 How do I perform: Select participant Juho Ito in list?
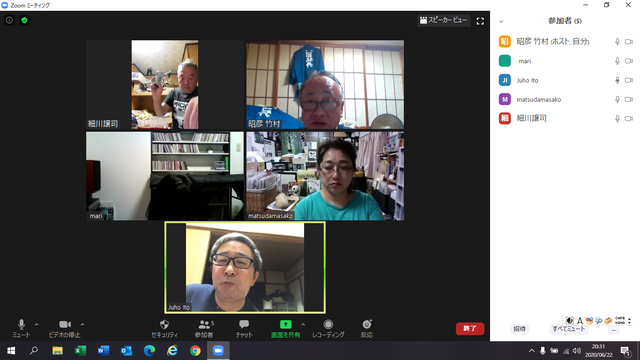[565, 80]
